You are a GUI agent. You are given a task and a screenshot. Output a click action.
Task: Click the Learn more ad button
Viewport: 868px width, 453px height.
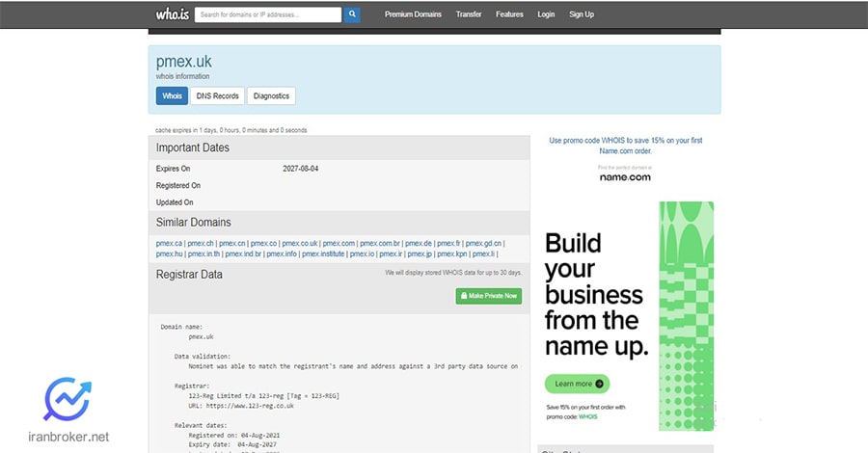point(578,384)
